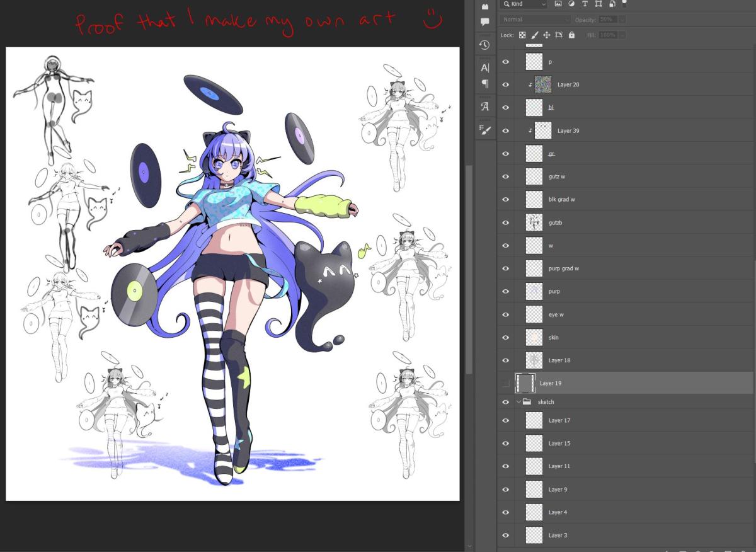
Task: Select the gutz w layer
Action: 557,176
